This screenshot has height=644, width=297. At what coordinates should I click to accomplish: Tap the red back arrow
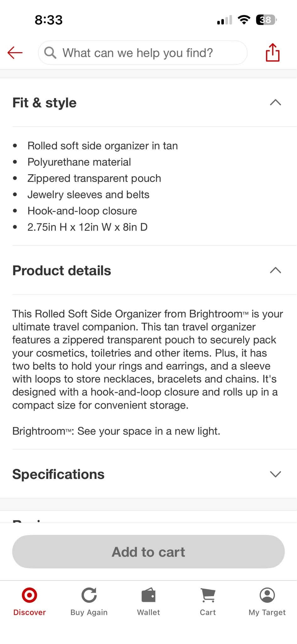pos(15,53)
